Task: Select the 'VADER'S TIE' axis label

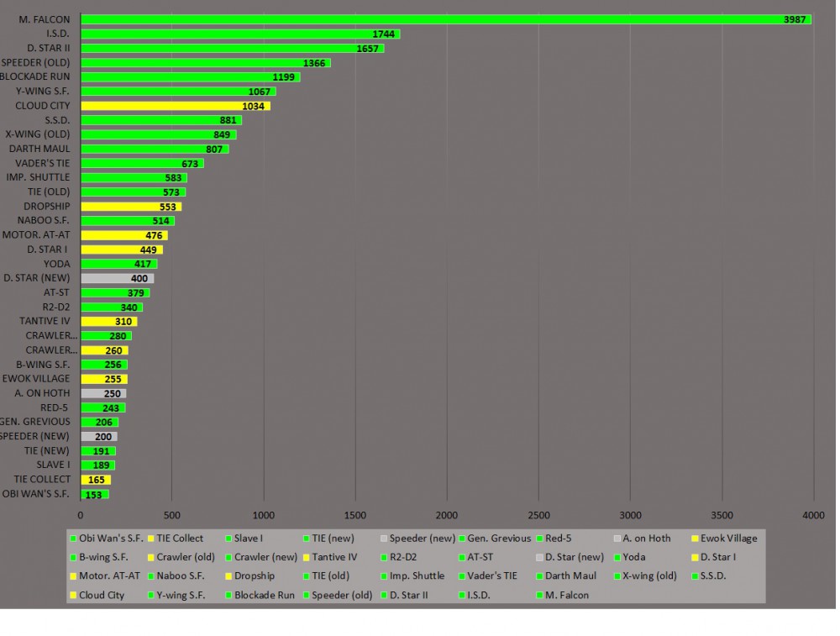Action: click(x=42, y=163)
